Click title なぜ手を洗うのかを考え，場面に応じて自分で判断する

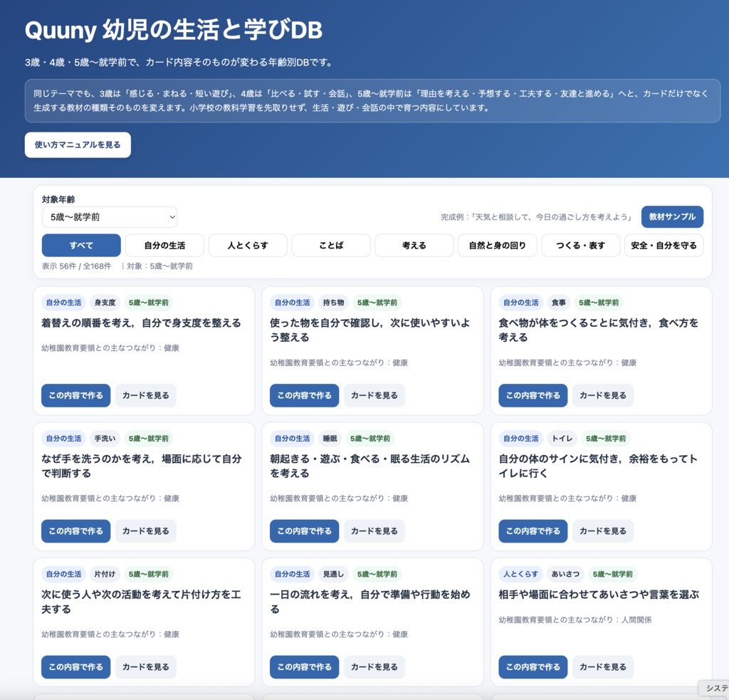(142, 466)
